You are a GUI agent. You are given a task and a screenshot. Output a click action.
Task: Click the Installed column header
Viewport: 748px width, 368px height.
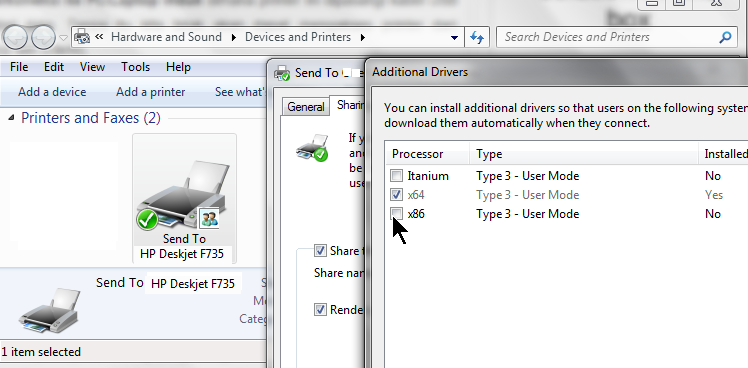click(x=724, y=154)
